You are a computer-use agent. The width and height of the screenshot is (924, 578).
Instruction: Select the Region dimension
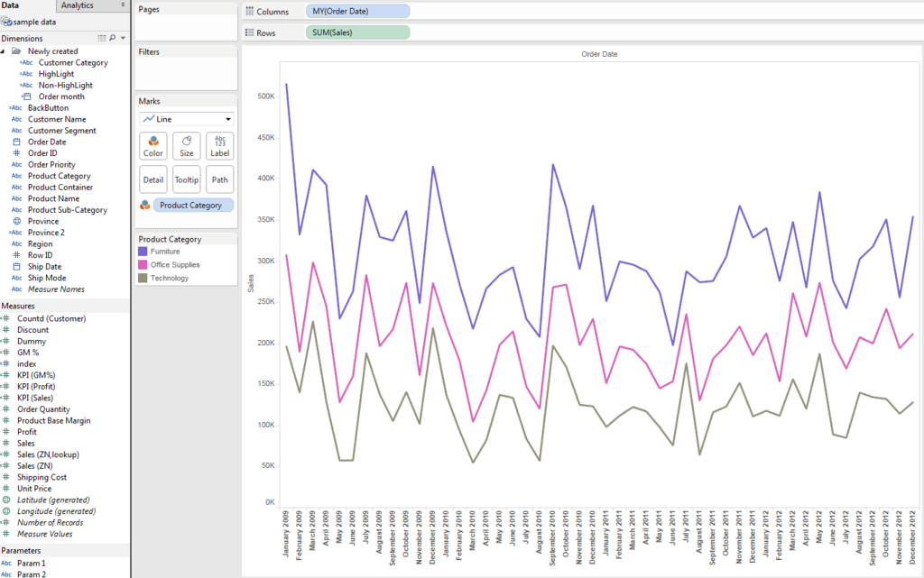pos(40,243)
